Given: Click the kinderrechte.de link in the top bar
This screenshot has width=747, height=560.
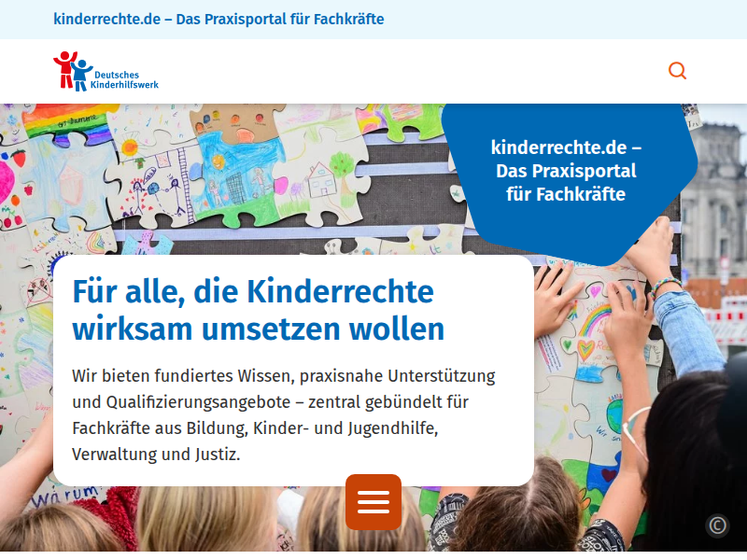Looking at the screenshot, I should click(x=218, y=19).
